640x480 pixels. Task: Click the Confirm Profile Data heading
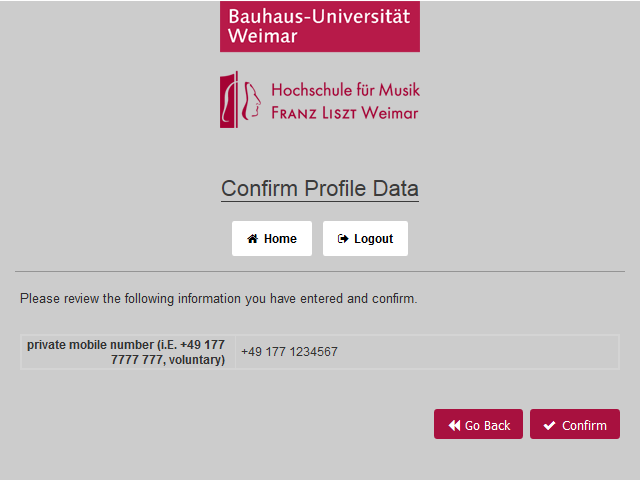pos(320,189)
